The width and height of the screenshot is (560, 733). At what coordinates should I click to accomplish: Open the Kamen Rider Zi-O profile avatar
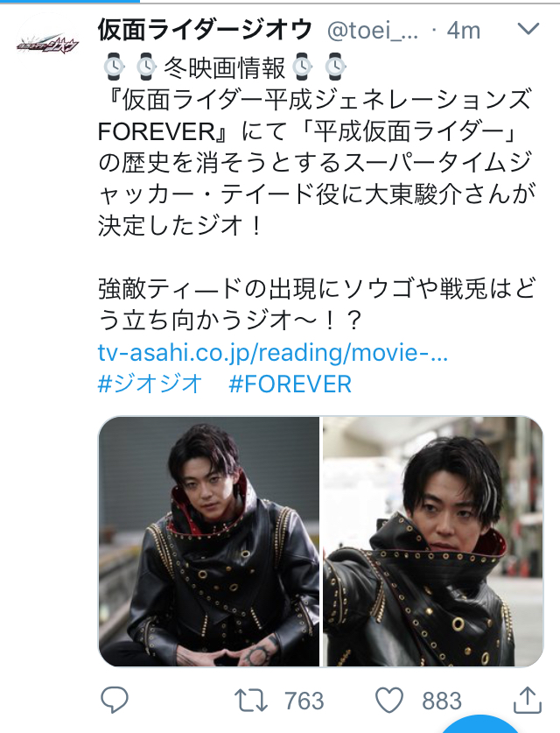(48, 45)
